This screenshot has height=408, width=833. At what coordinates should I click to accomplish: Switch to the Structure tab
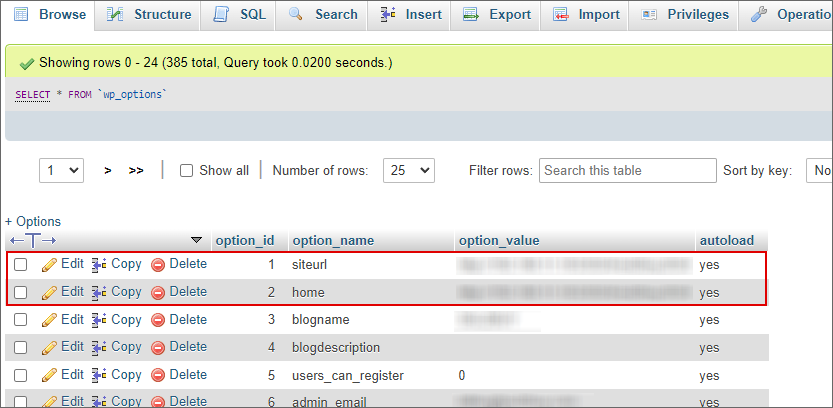pyautogui.click(x=149, y=15)
